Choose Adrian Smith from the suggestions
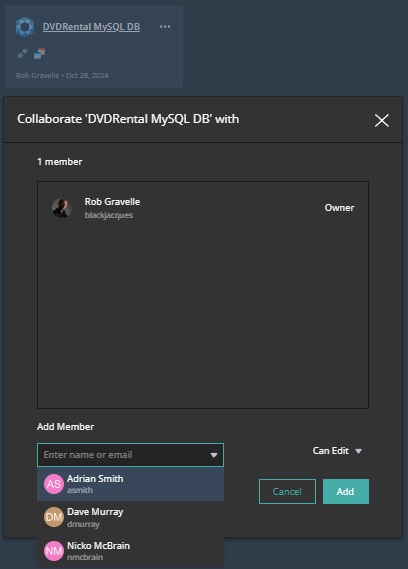Viewport: 408px width, 569px height. pos(130,484)
